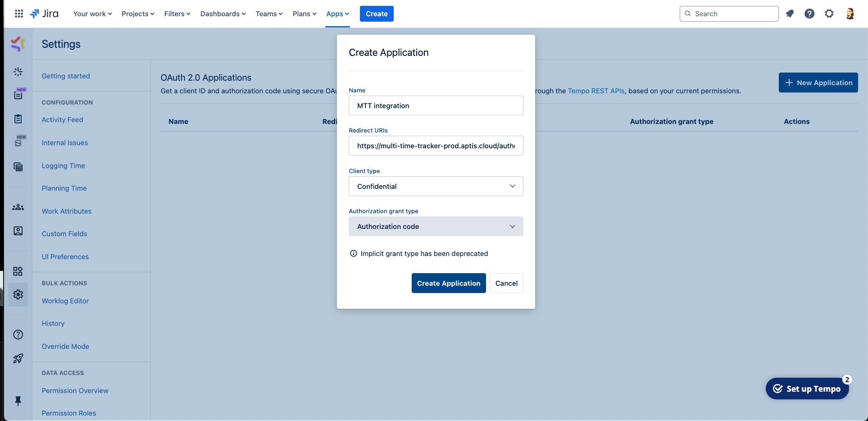
Task: Click the help question mark icon in the top bar
Action: click(x=809, y=14)
